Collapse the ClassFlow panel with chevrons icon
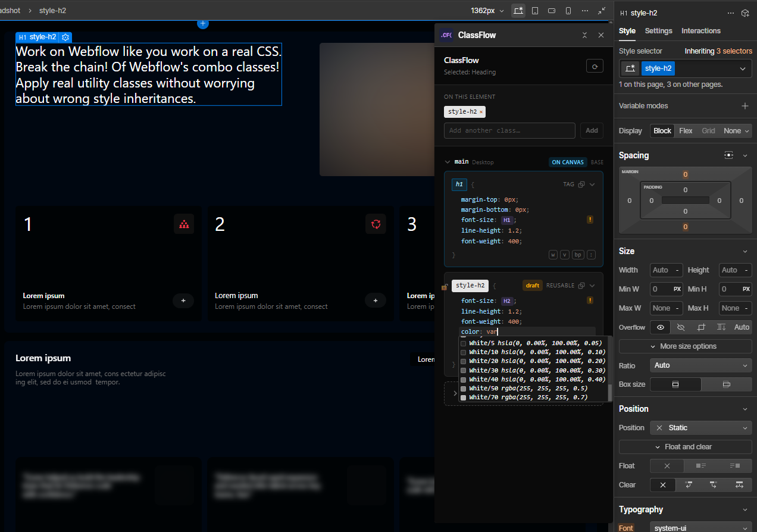 point(584,35)
